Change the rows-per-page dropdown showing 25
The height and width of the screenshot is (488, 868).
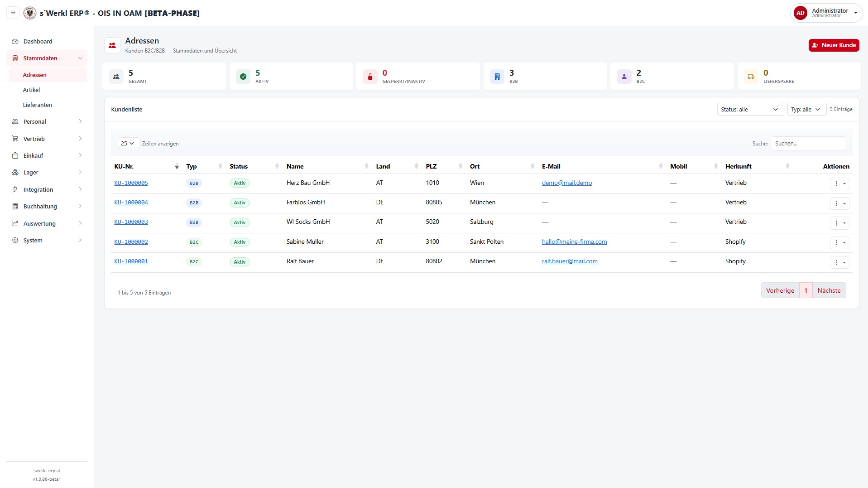129,143
